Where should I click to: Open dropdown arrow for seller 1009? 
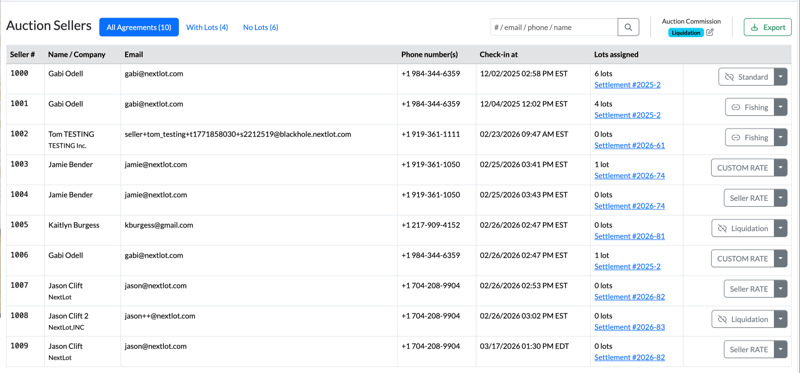tap(781, 349)
